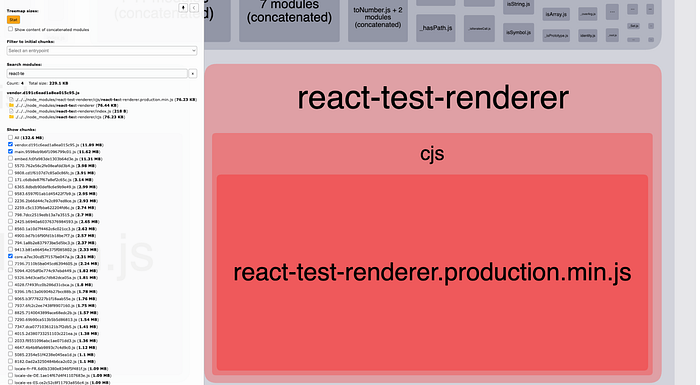Open react-test-renderer folder result (76.44 KB)
This screenshot has width=700, height=385.
point(67,105)
